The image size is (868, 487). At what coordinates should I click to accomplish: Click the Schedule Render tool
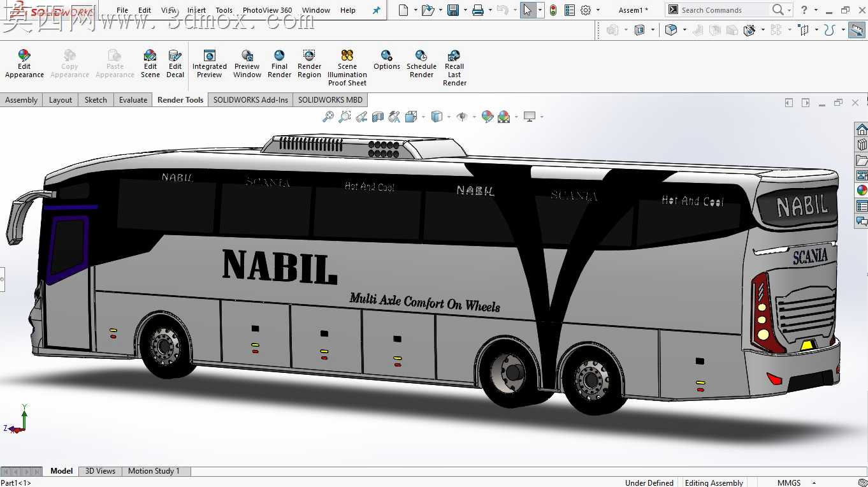point(421,64)
